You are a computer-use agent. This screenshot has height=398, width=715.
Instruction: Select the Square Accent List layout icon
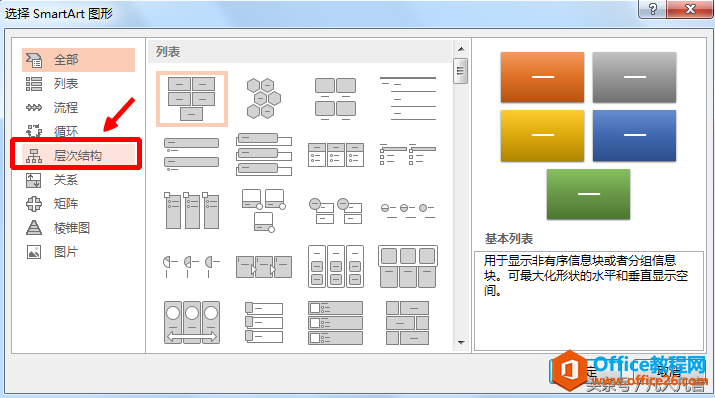click(408, 155)
